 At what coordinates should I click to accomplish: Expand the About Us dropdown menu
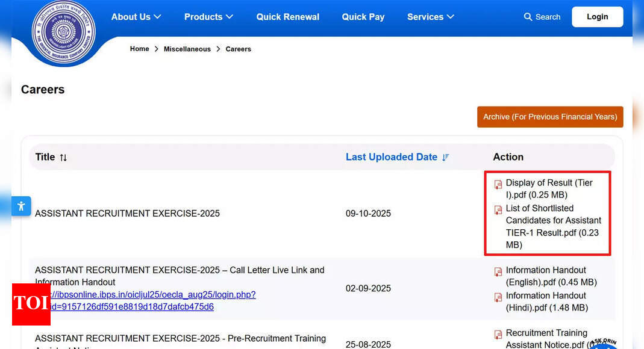click(136, 17)
